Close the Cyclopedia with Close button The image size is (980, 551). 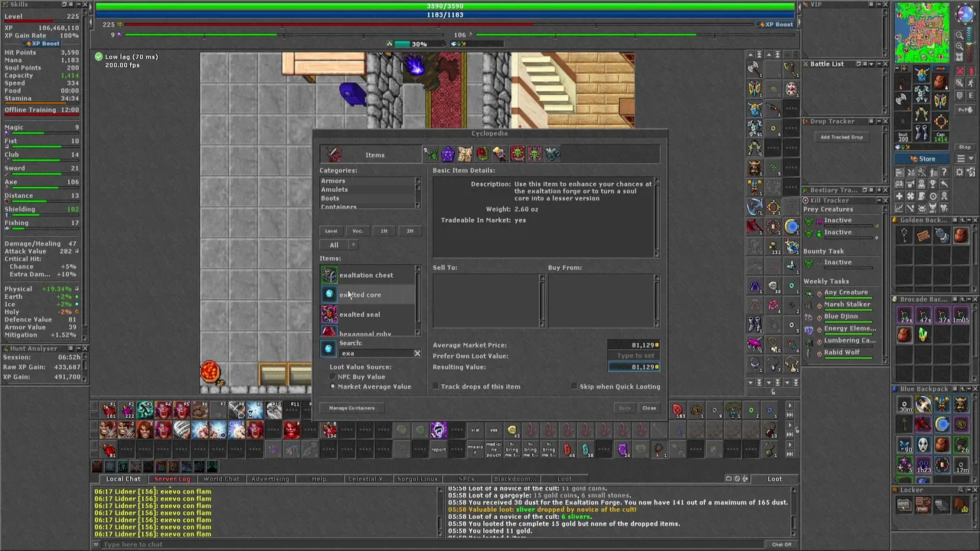648,408
